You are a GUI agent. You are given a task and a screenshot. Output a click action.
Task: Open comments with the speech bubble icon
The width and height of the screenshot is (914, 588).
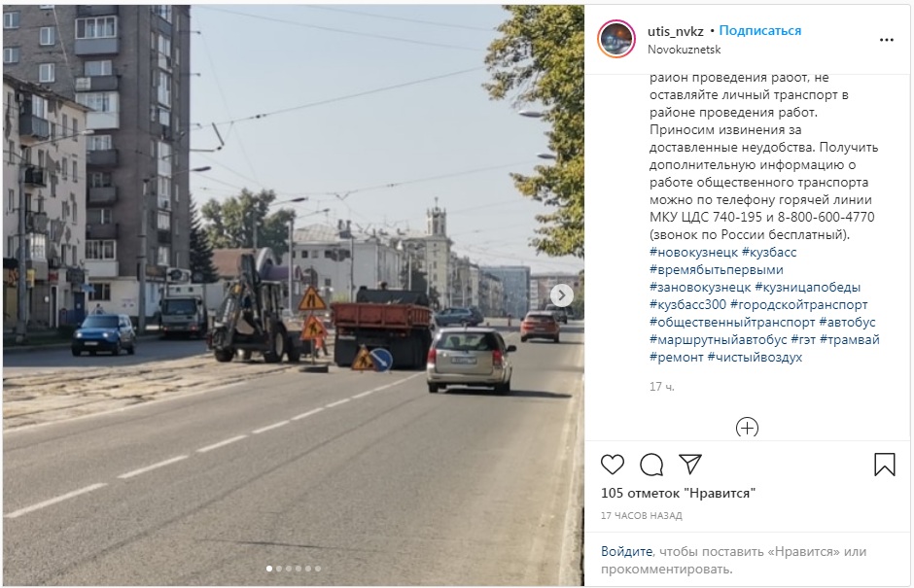pyautogui.click(x=651, y=465)
